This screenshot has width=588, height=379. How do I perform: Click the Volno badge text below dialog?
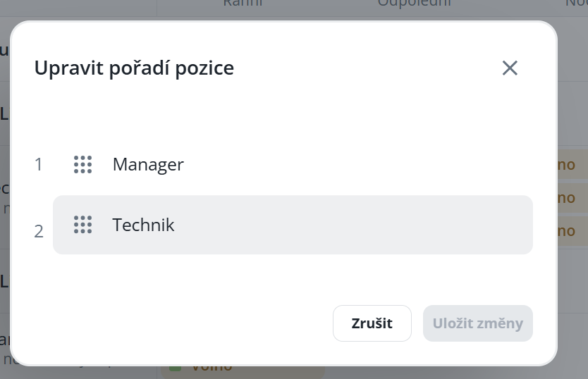(212, 368)
